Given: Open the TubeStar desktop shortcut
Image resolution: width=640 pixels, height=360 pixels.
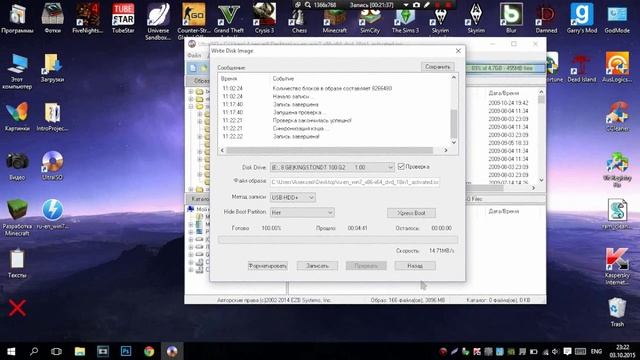Looking at the screenshot, I should tap(123, 18).
